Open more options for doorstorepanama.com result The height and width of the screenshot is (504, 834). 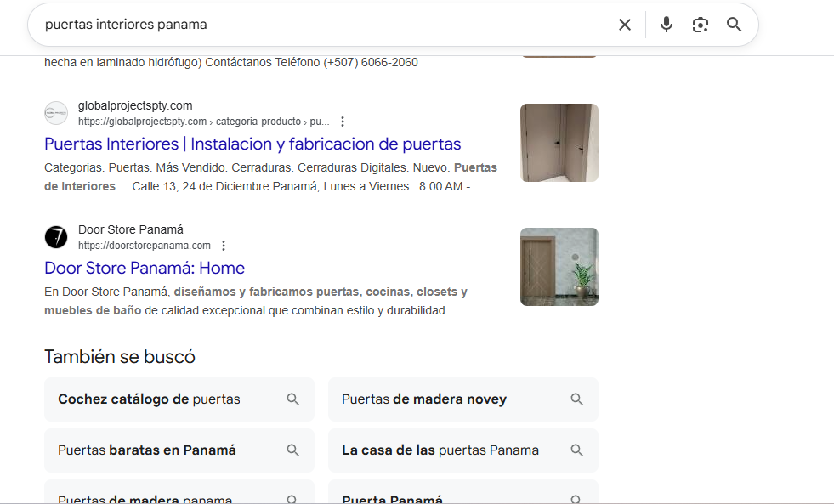click(x=224, y=246)
